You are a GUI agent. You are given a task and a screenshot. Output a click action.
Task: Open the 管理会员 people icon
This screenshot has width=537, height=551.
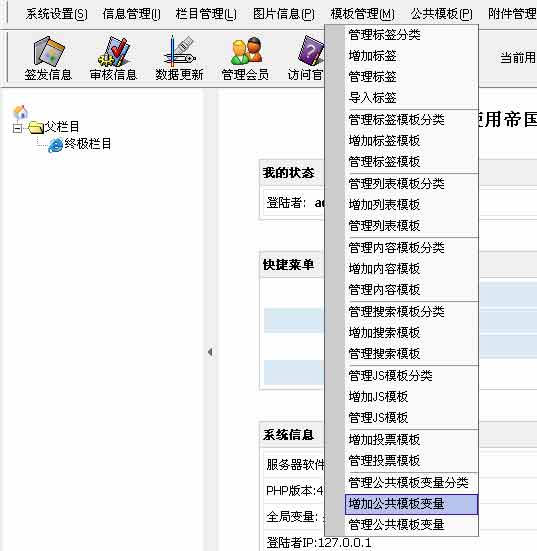pos(245,51)
